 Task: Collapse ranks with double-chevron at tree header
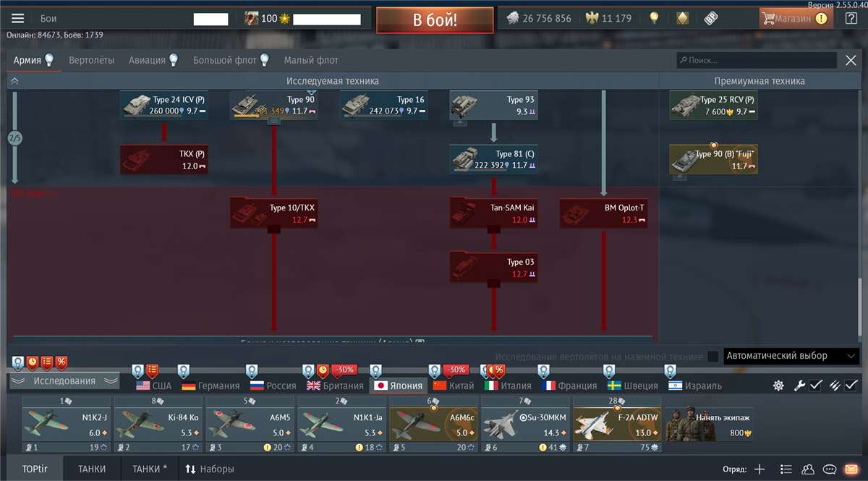[x=14, y=81]
